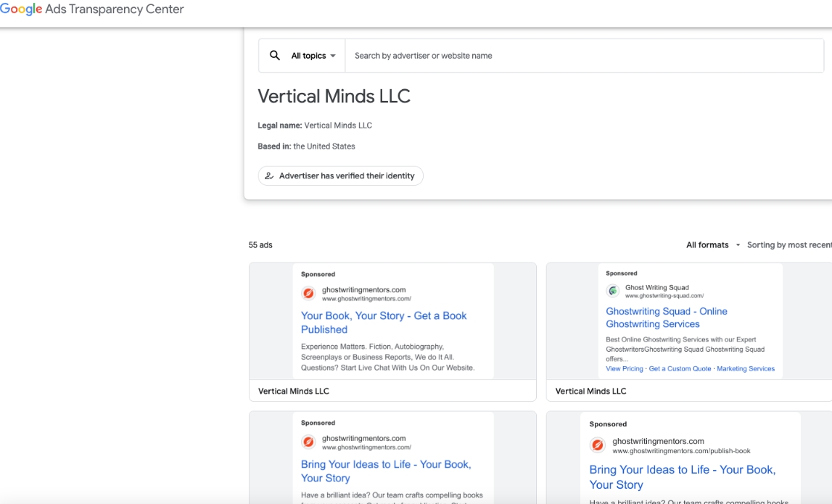This screenshot has height=504, width=832.
Task: Open Your Book, Your Story ad headline
Action: [384, 323]
